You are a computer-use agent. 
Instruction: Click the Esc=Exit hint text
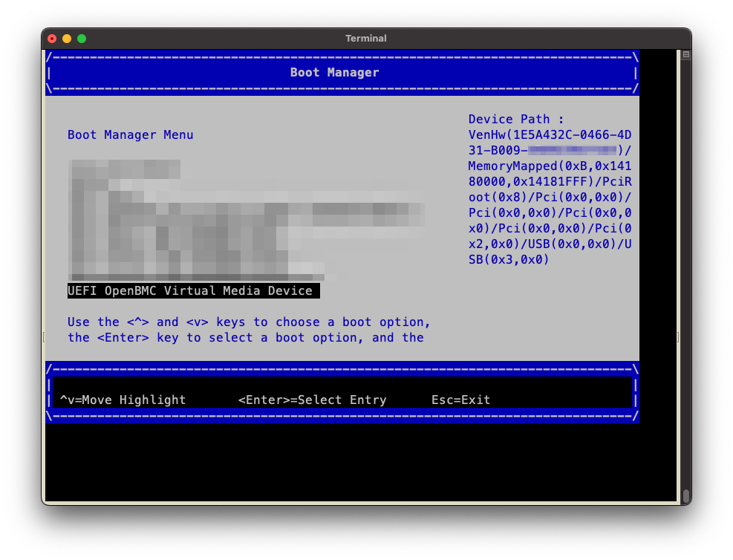coord(460,400)
